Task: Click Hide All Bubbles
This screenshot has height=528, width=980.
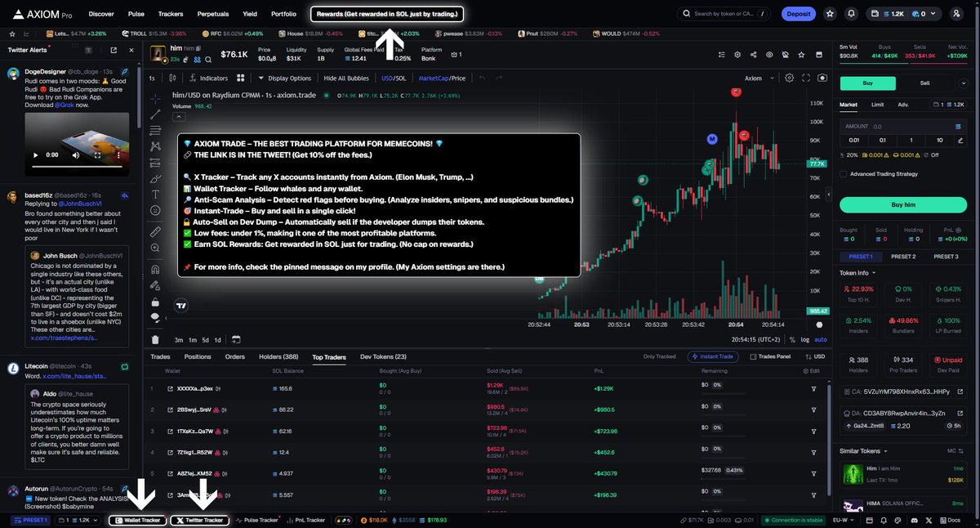Action: pos(346,78)
